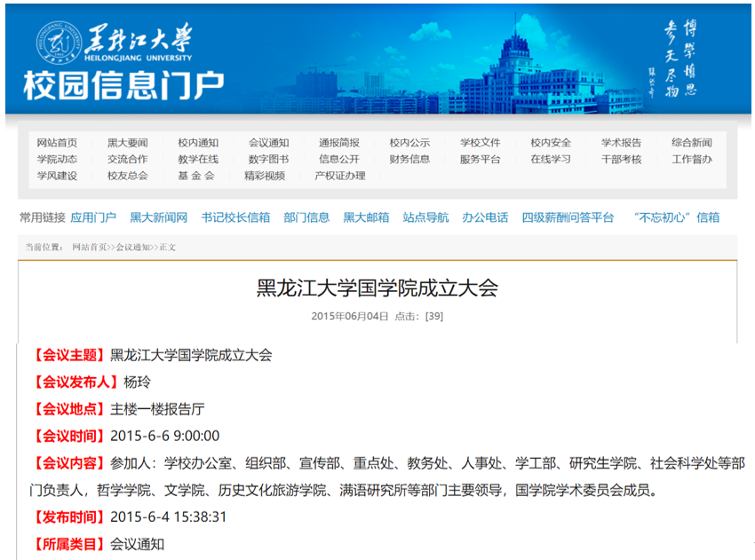Select 会议通知 in the navigation menu

click(268, 143)
